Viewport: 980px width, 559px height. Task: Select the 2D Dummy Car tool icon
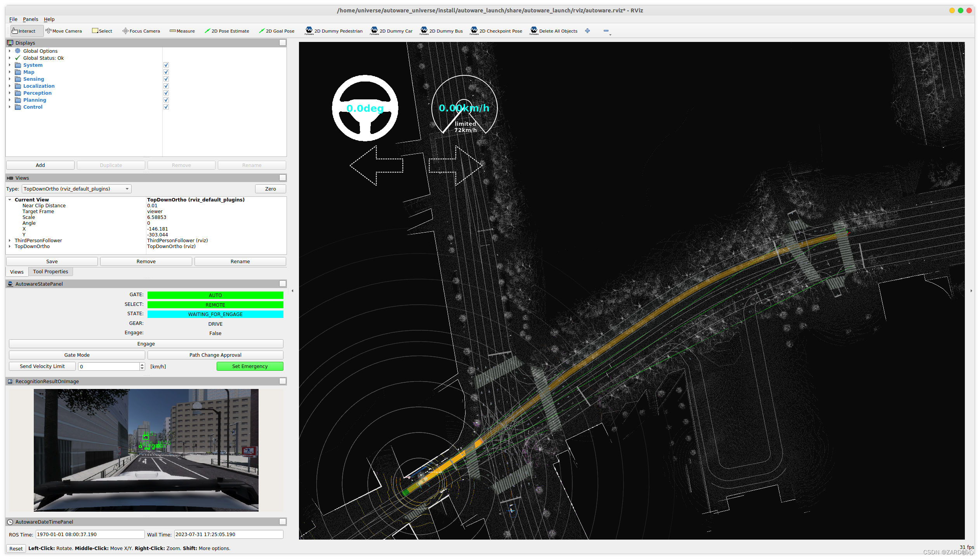pos(375,30)
